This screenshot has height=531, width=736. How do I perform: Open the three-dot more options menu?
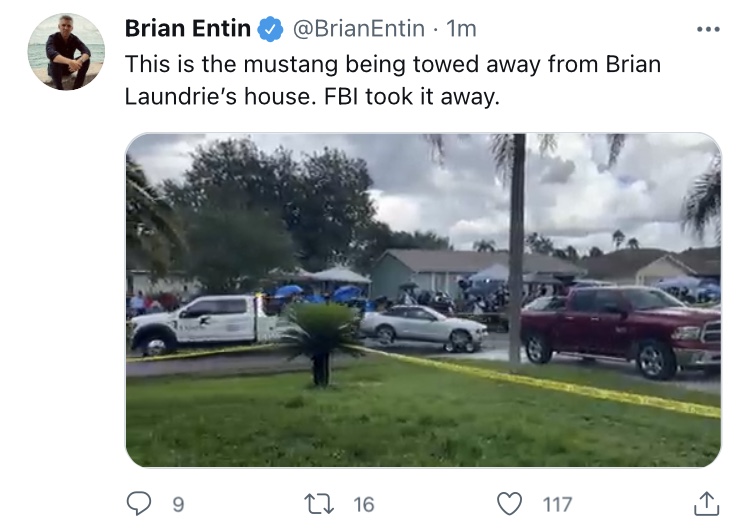pos(708,29)
